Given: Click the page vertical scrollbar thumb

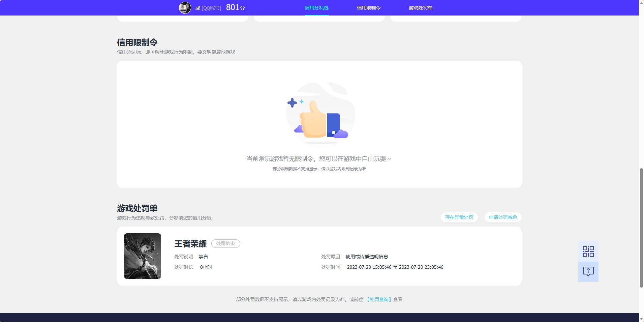Looking at the screenshot, I should pos(641,228).
